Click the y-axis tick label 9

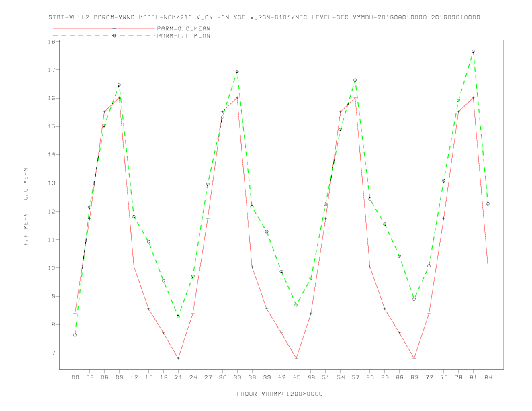[54, 296]
